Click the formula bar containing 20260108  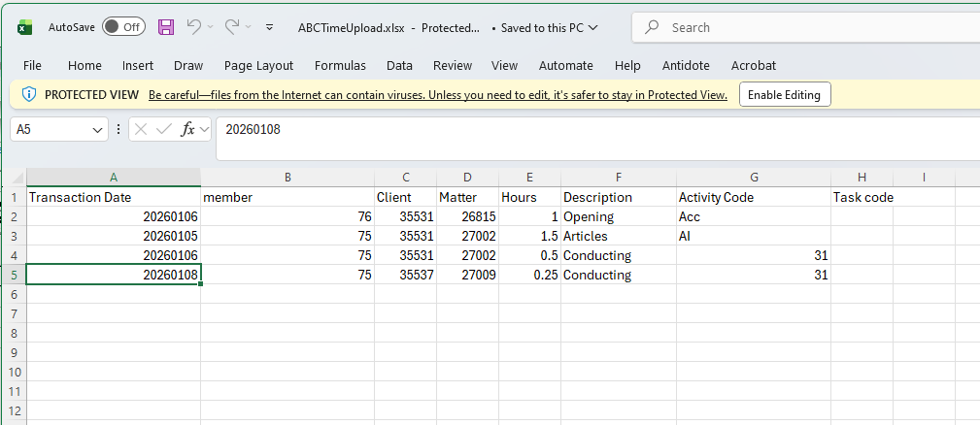pos(597,139)
